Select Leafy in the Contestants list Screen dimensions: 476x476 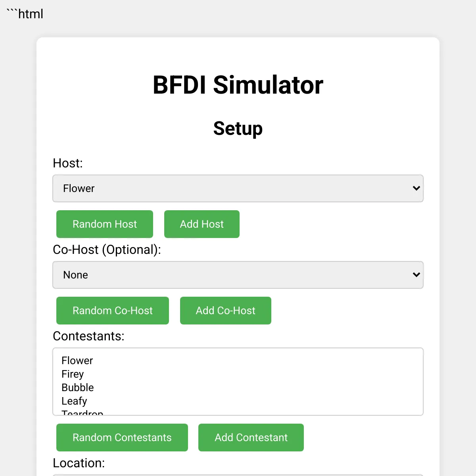click(x=74, y=401)
